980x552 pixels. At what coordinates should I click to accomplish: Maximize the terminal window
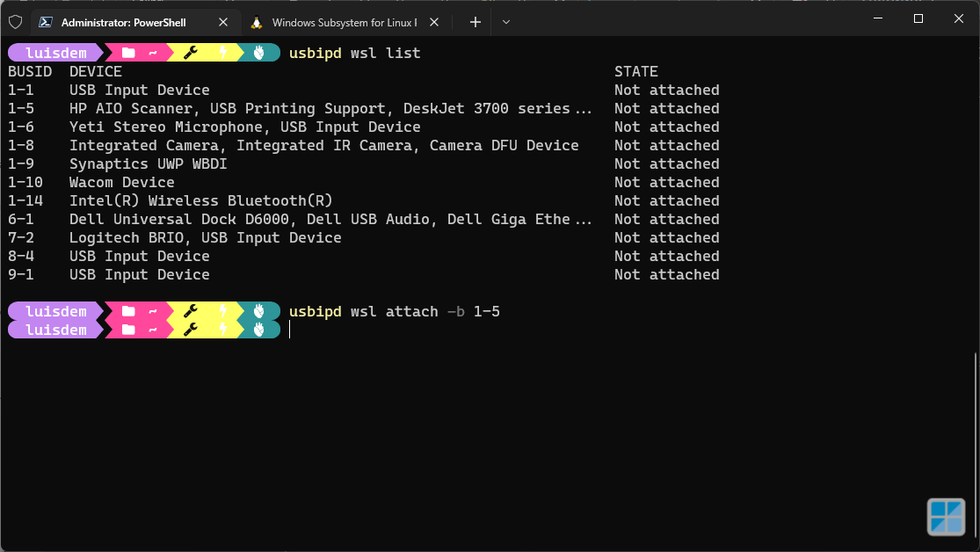click(918, 18)
